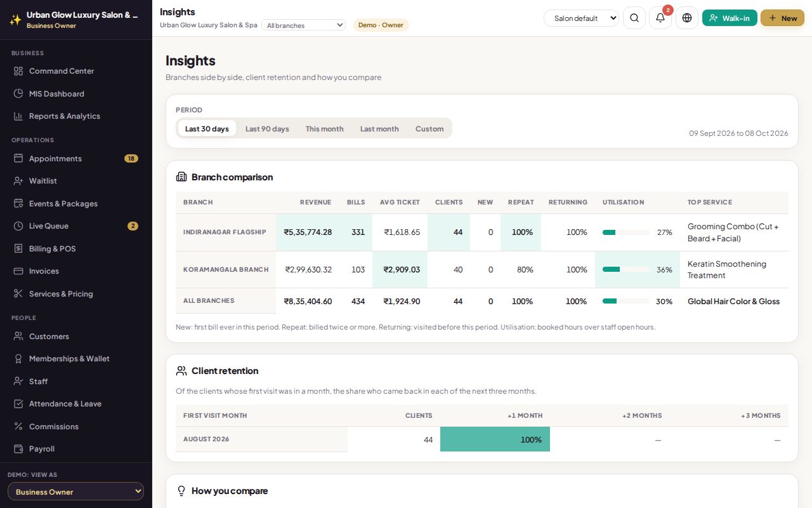
Task: Click MIS Dashboard pie chart icon
Action: [18, 93]
